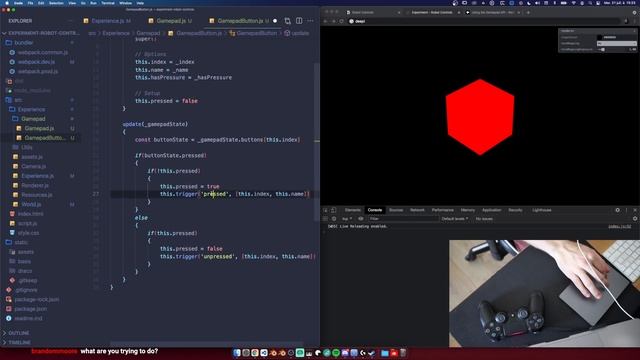Click Gamepad folder in breadcrumb
The width and height of the screenshot is (640, 360).
point(148,33)
